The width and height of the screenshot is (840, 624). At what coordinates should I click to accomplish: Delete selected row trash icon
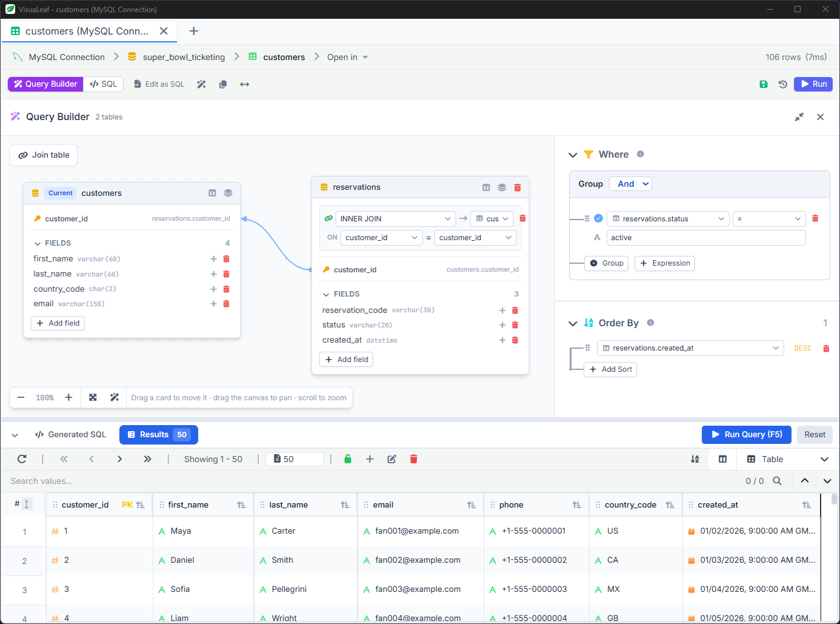tap(414, 459)
